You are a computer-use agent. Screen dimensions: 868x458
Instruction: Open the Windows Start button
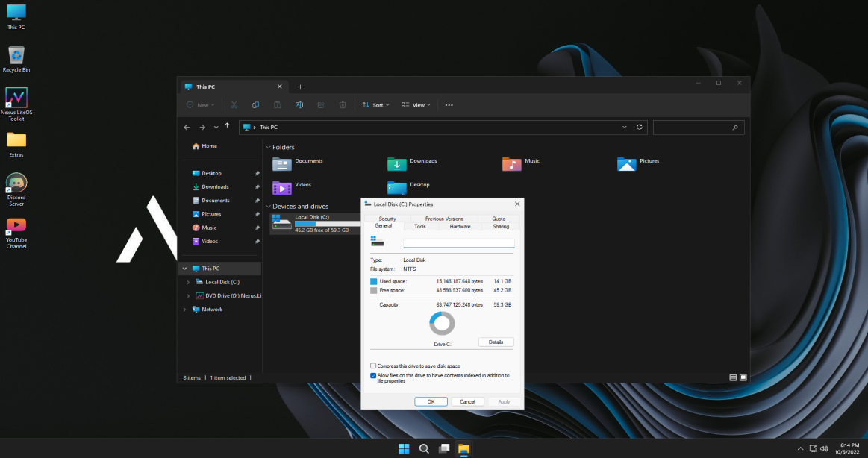click(404, 448)
